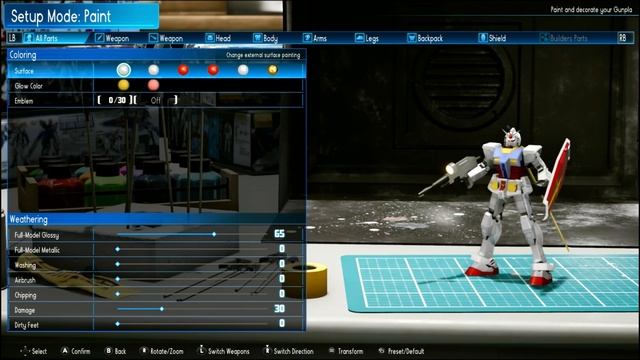Pick the second white Surface swatch
Image resolution: width=640 pixels, height=360 pixels.
click(x=153, y=70)
